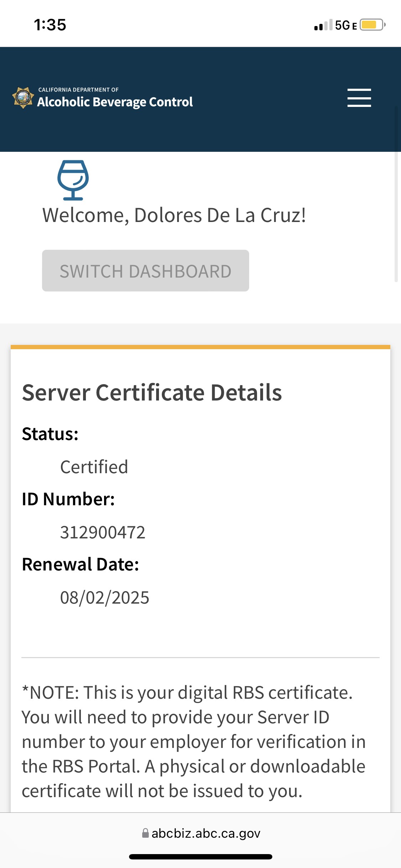Viewport: 401px width, 868px height.
Task: Select the Server Certificate Details heading
Action: click(x=152, y=392)
